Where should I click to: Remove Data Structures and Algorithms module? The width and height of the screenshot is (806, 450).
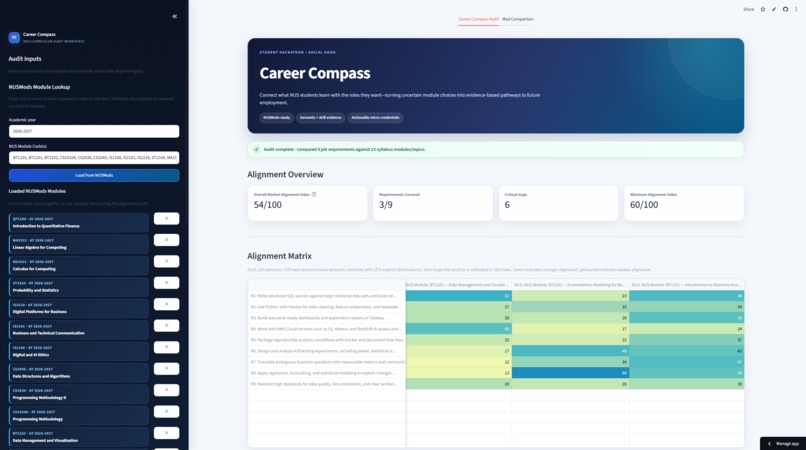(x=167, y=369)
